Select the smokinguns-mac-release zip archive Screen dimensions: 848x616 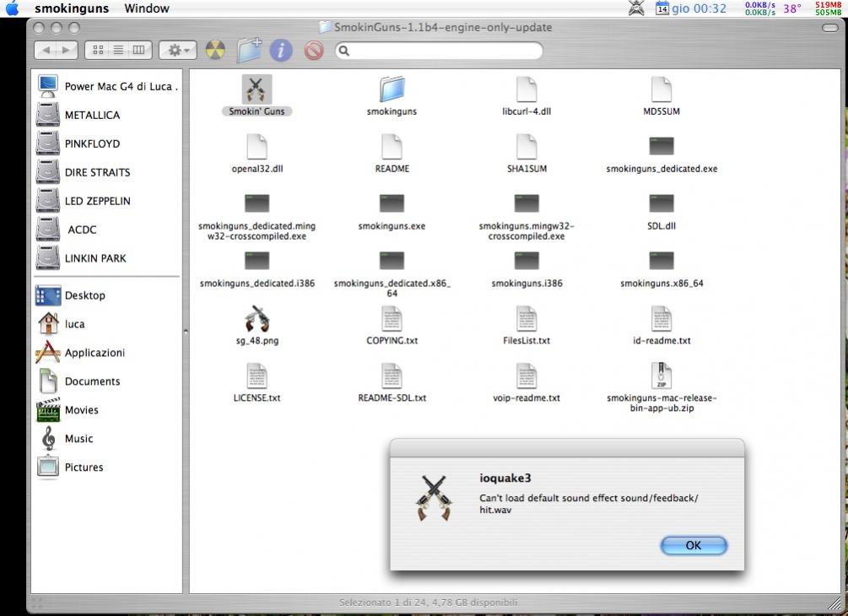coord(662,376)
